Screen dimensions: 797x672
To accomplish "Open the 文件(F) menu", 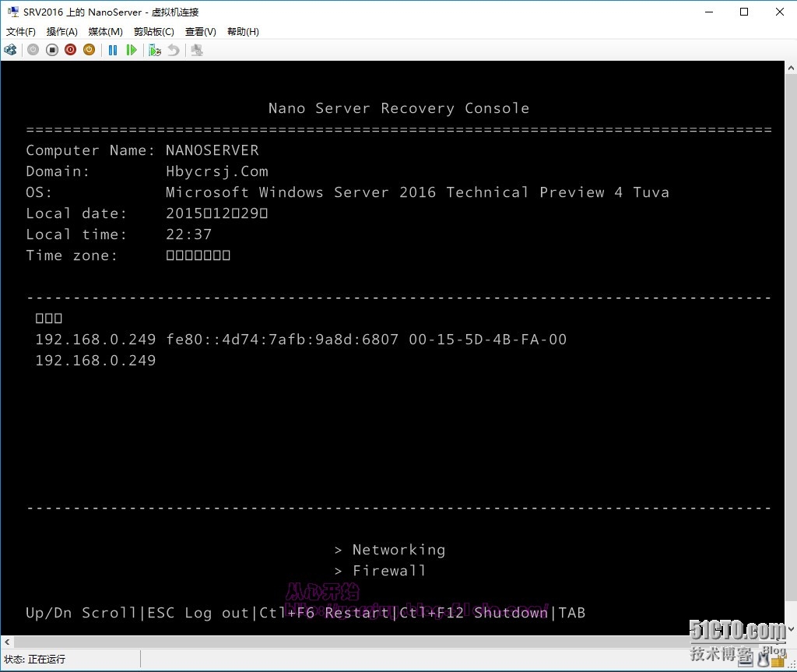I will point(21,32).
